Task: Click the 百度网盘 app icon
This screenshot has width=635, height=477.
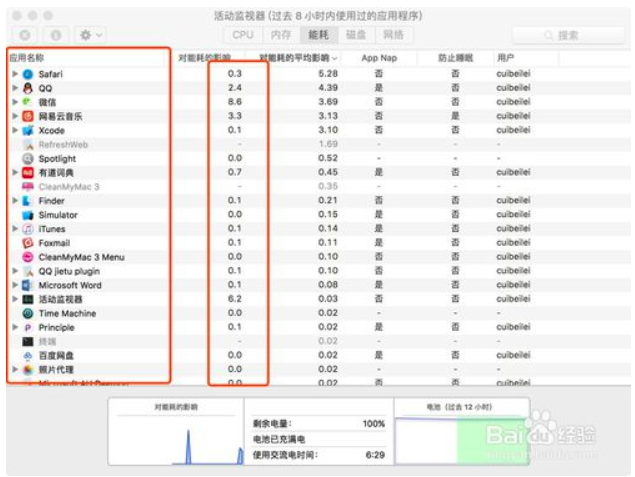Action: pos(28,356)
